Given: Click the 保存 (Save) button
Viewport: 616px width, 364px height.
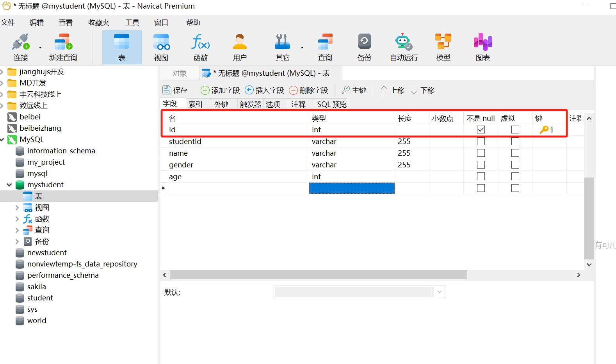Looking at the screenshot, I should click(175, 91).
